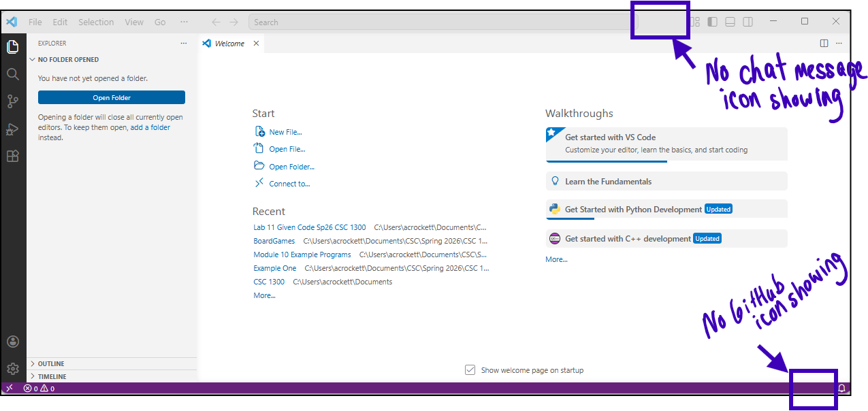
Task: Open the Search view in activity bar
Action: click(12, 74)
